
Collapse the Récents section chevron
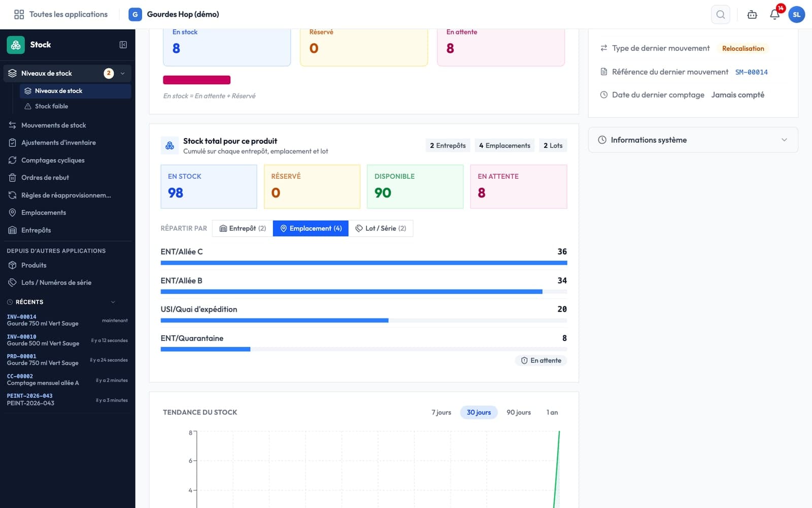tap(113, 302)
